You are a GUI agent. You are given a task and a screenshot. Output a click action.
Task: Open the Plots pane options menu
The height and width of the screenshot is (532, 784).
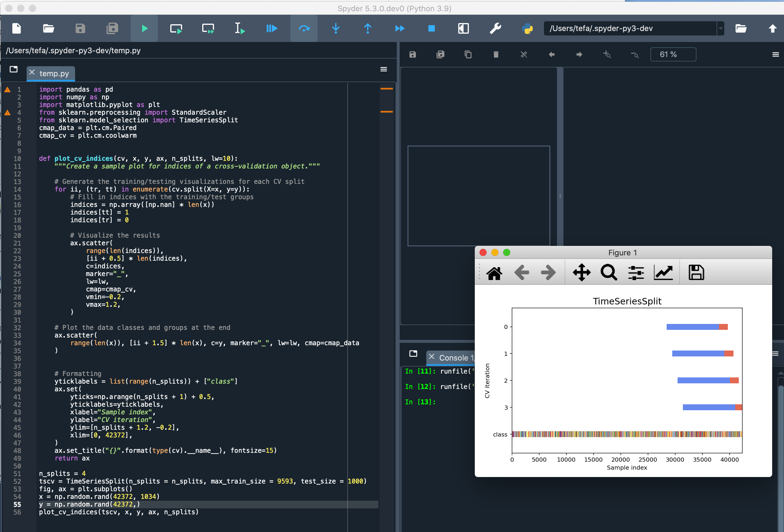click(775, 54)
